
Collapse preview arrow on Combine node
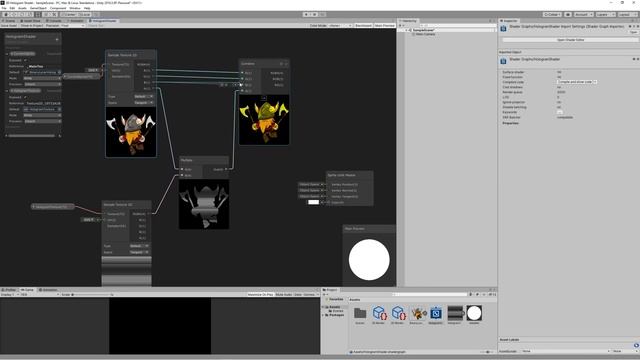[x=264, y=98]
